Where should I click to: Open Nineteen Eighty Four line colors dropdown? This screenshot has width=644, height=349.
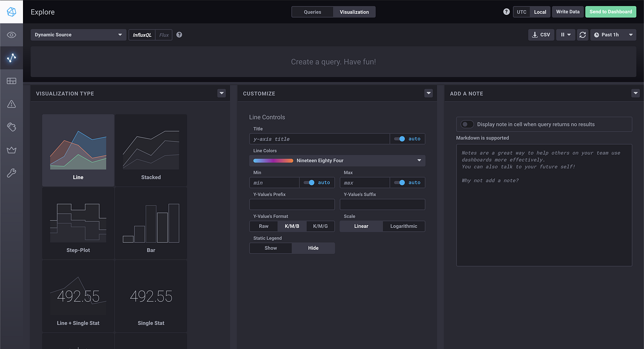point(337,161)
